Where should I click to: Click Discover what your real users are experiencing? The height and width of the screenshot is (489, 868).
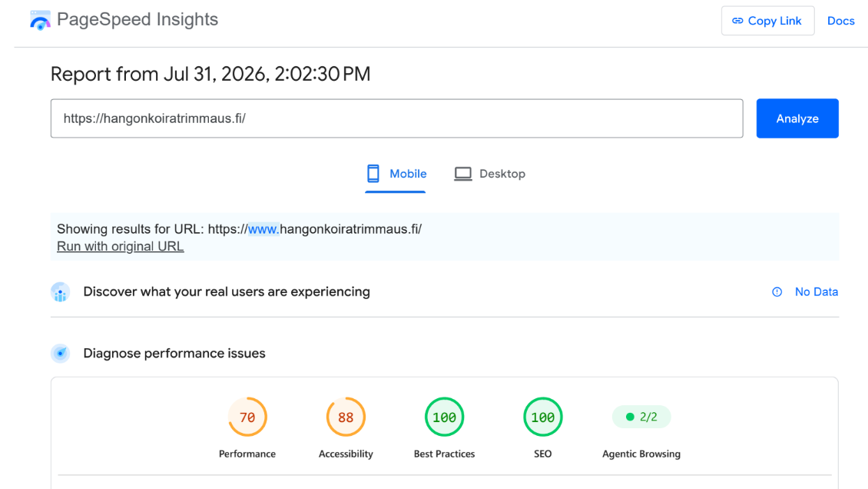point(227,292)
